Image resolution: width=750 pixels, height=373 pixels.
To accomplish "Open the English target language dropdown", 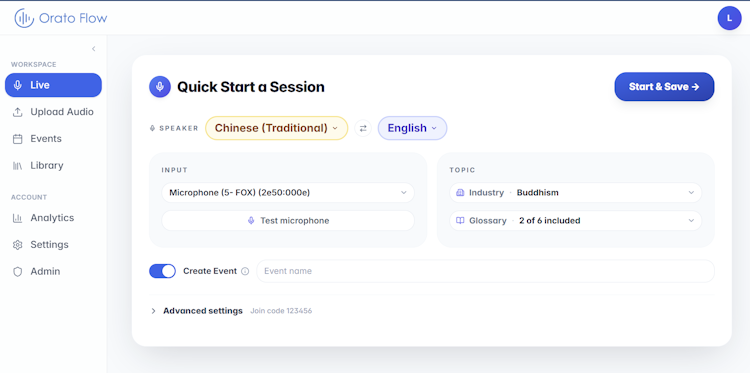I will pos(412,128).
